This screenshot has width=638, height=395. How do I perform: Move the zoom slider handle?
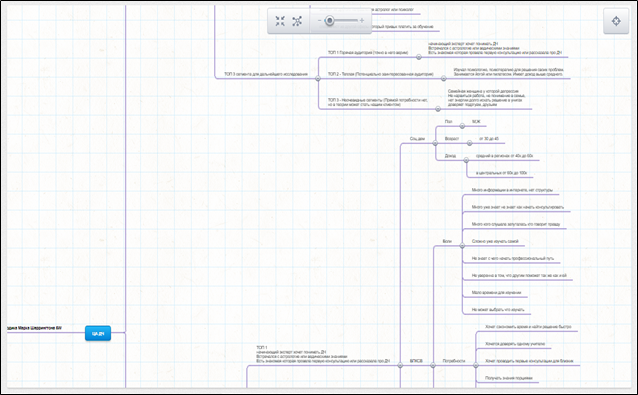(x=330, y=20)
